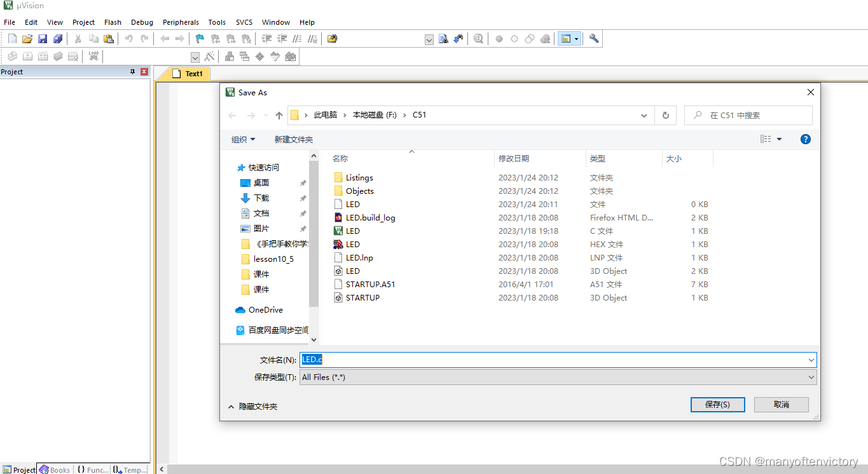
Task: Open the target selection dropdown
Action: pos(195,57)
